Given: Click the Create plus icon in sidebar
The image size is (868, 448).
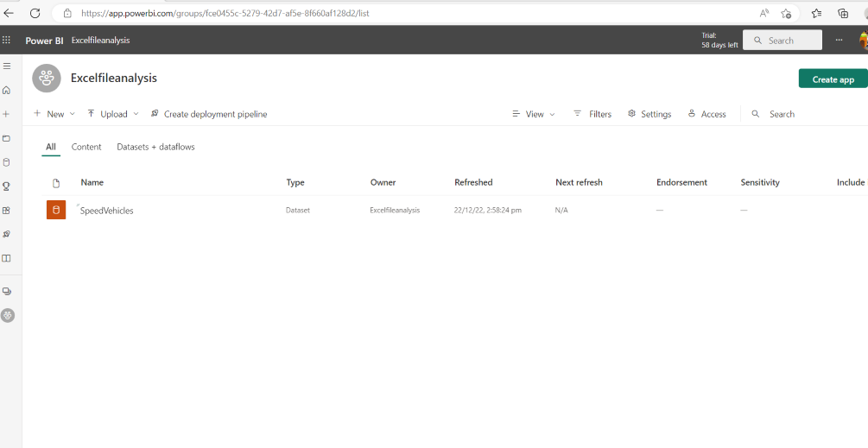Looking at the screenshot, I should (7, 114).
